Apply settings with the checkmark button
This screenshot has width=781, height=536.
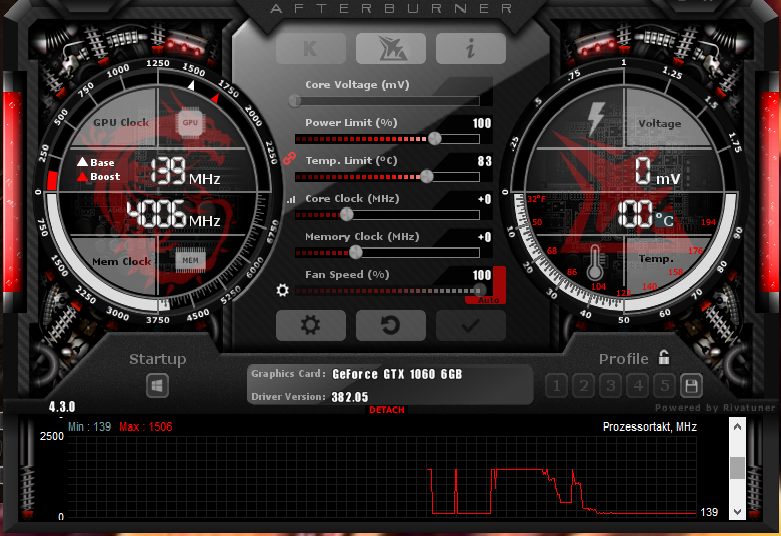tap(471, 326)
